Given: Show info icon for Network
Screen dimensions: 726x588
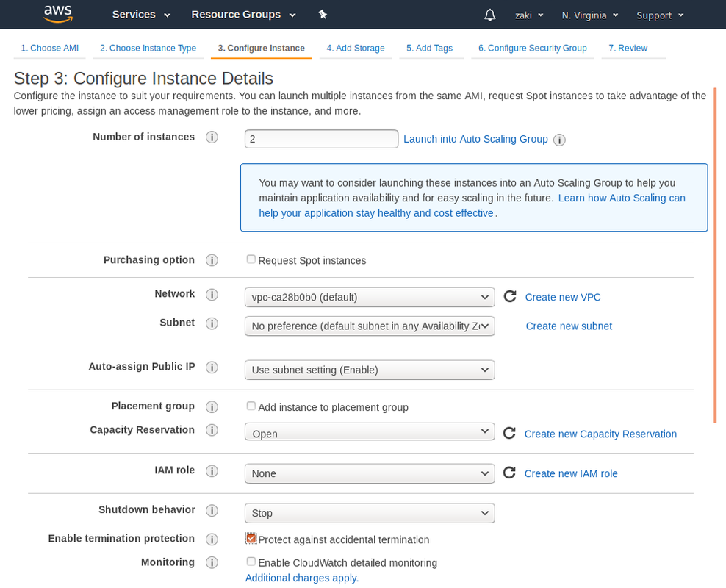Looking at the screenshot, I should [x=212, y=295].
